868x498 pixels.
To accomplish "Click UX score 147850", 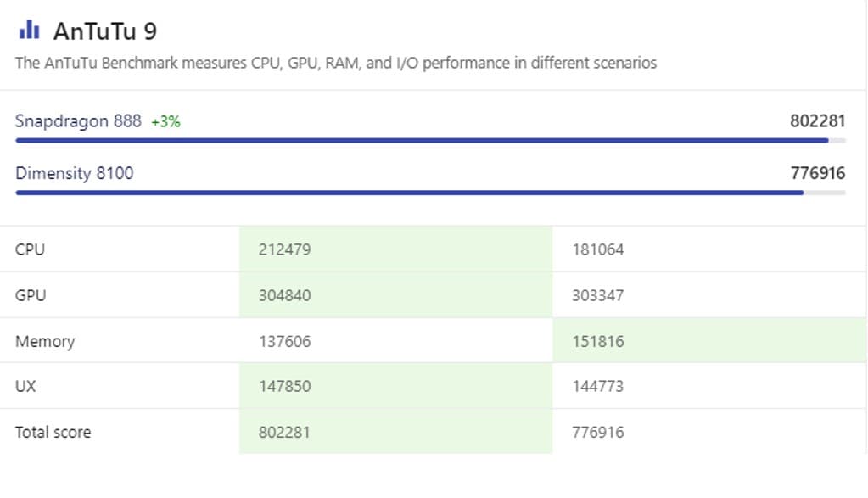I will pos(284,386).
